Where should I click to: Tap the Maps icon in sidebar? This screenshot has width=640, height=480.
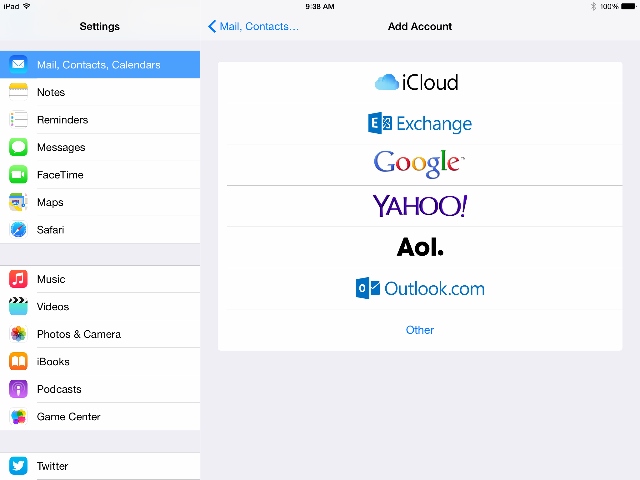click(18, 202)
